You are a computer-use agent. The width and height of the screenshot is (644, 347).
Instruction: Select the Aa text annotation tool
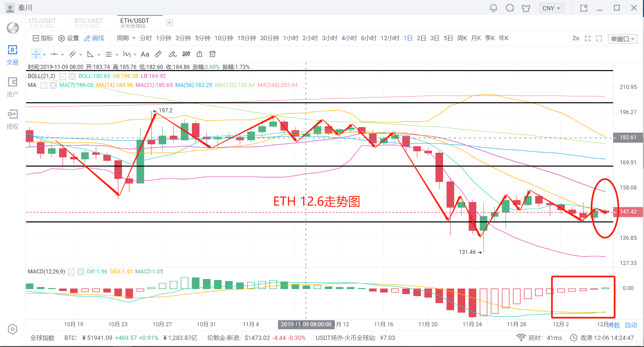pos(145,54)
